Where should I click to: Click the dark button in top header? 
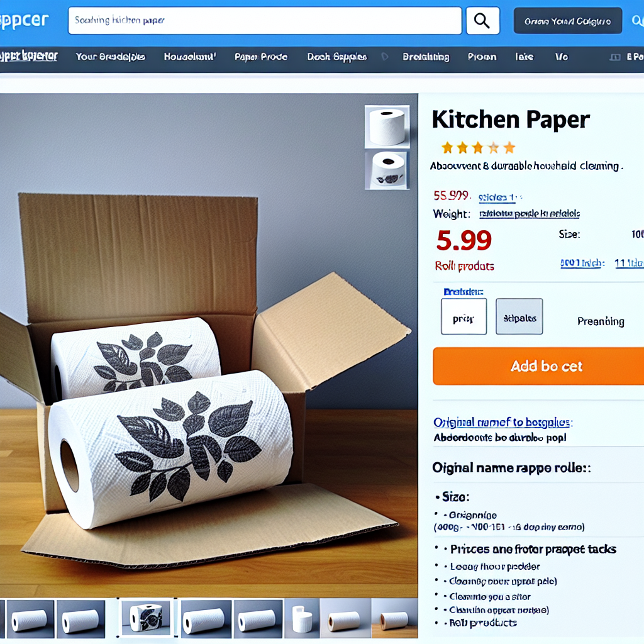coord(568,21)
